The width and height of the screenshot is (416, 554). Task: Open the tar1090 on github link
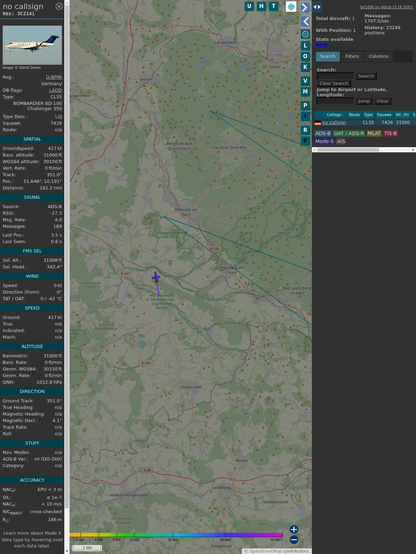pyautogui.click(x=386, y=7)
